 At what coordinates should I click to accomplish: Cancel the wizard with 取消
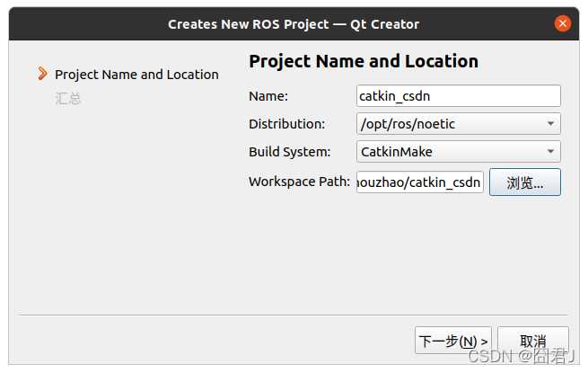(532, 342)
